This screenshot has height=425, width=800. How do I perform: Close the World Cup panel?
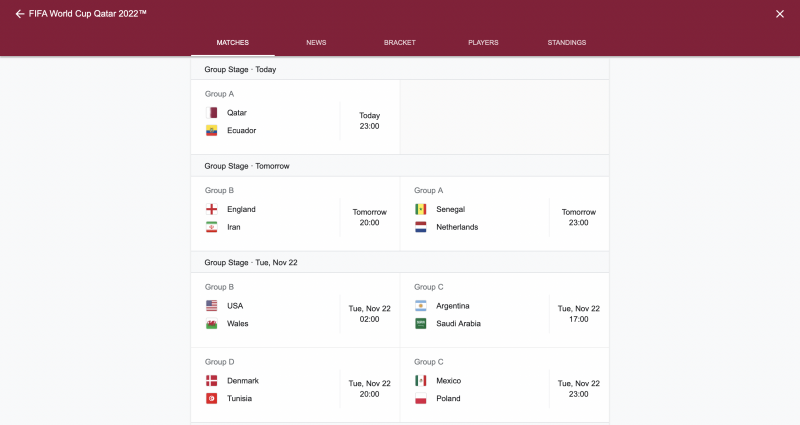[x=780, y=14]
